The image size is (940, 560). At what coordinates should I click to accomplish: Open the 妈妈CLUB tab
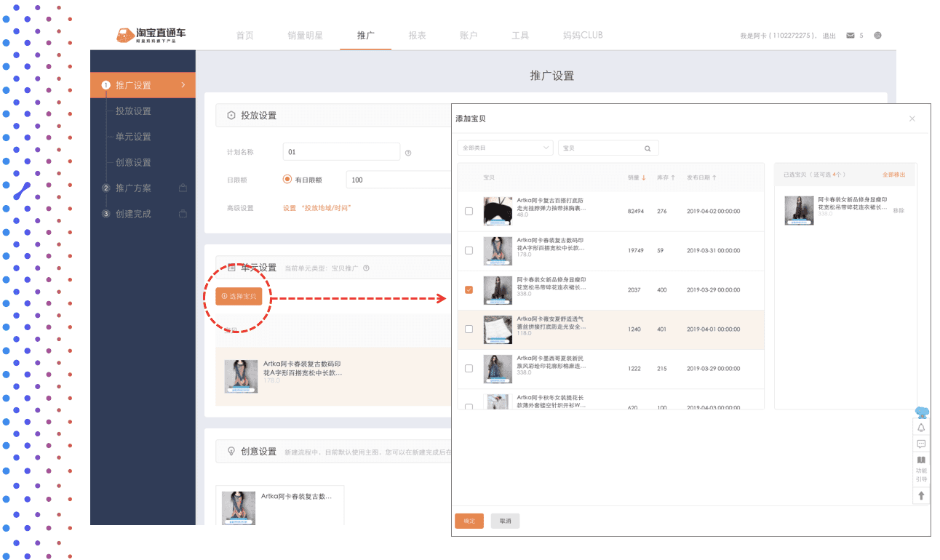coord(583,35)
